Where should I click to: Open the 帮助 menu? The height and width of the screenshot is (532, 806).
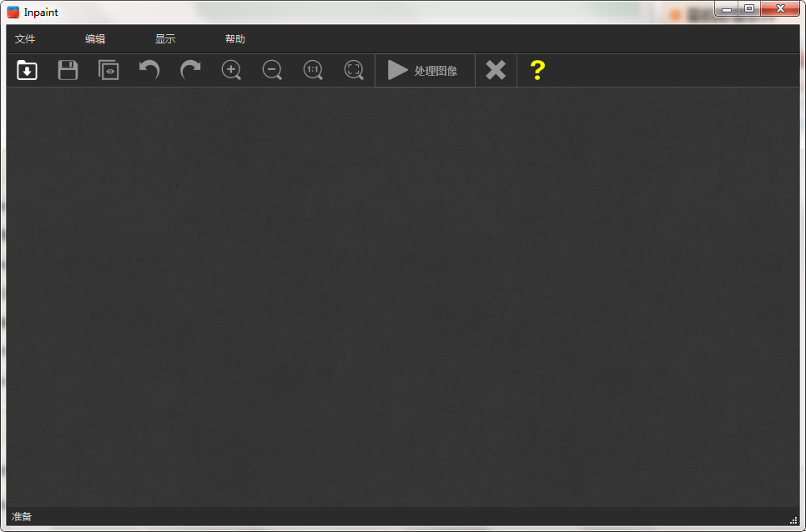pos(235,39)
